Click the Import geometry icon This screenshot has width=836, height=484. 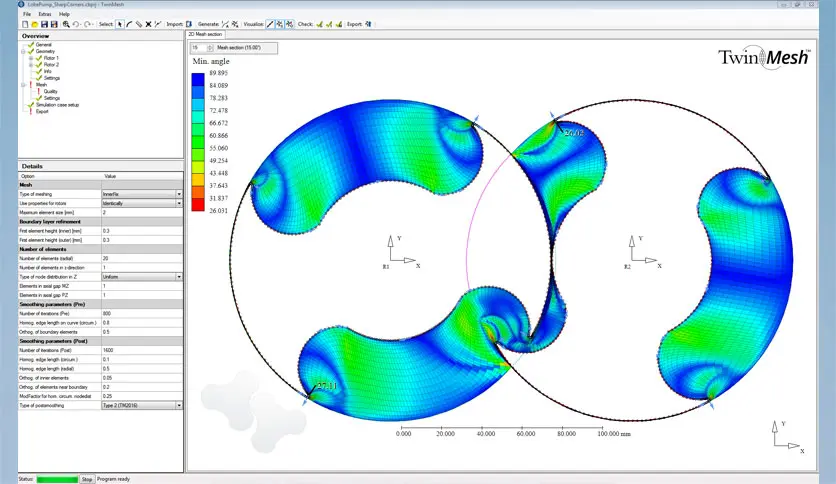click(189, 24)
